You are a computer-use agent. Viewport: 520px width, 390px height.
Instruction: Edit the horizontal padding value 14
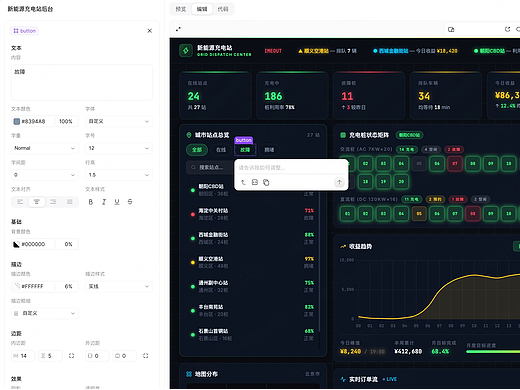[x=23, y=356]
